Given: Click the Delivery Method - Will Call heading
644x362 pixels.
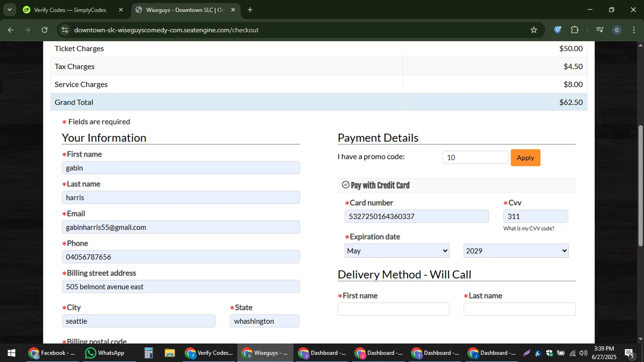Looking at the screenshot, I should click(x=404, y=274).
